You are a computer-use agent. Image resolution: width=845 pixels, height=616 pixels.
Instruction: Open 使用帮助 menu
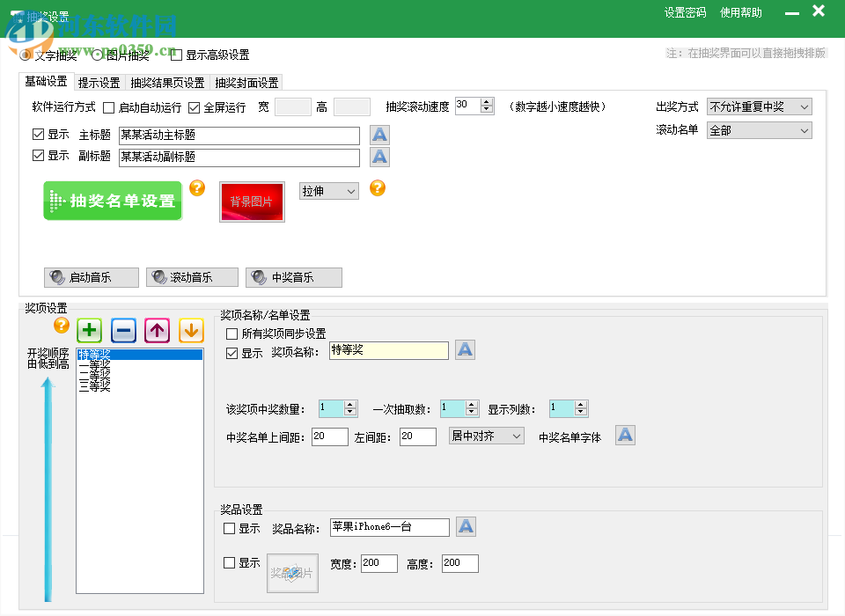point(740,12)
